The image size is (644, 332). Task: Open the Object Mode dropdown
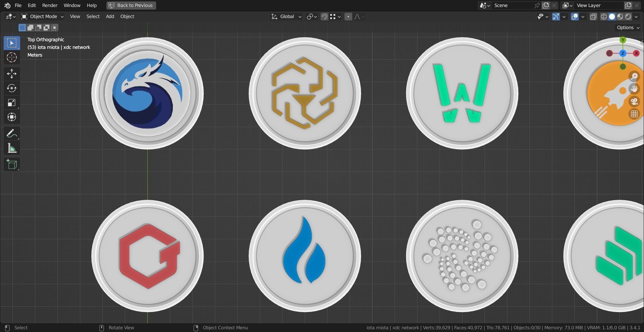(x=42, y=16)
